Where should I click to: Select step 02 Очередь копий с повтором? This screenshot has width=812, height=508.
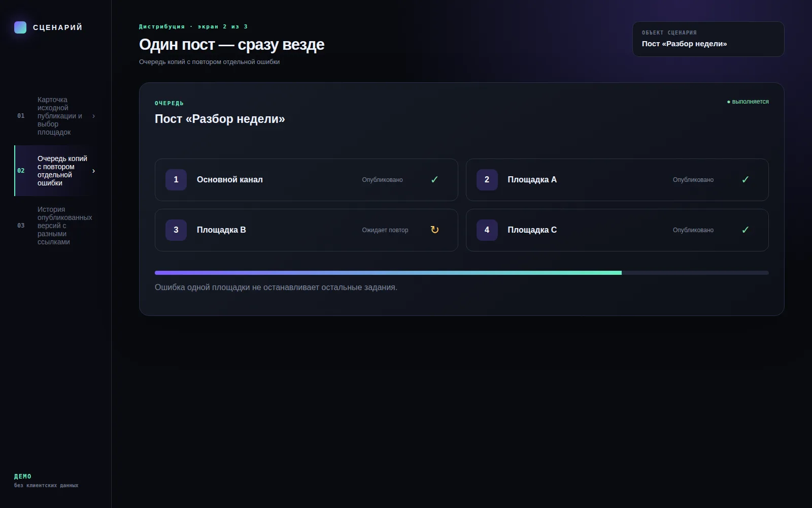56,171
